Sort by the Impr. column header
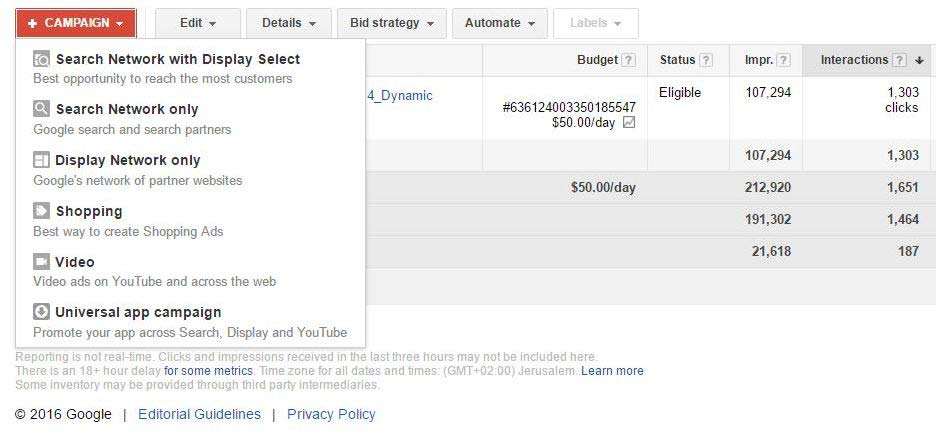This screenshot has height=439, width=936. [759, 60]
